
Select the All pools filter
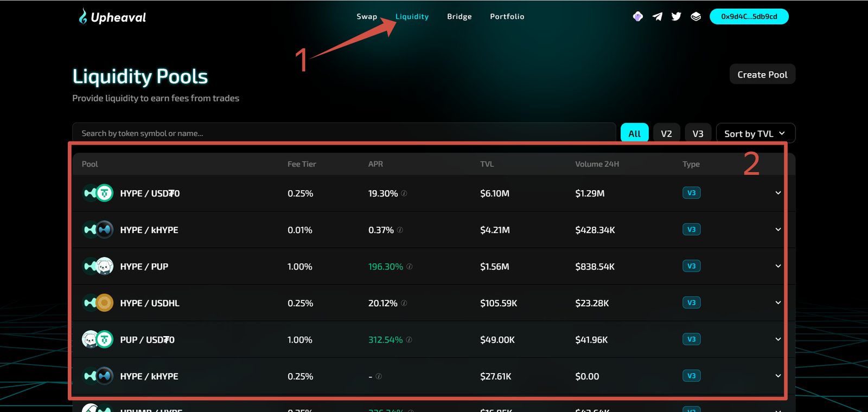click(634, 133)
